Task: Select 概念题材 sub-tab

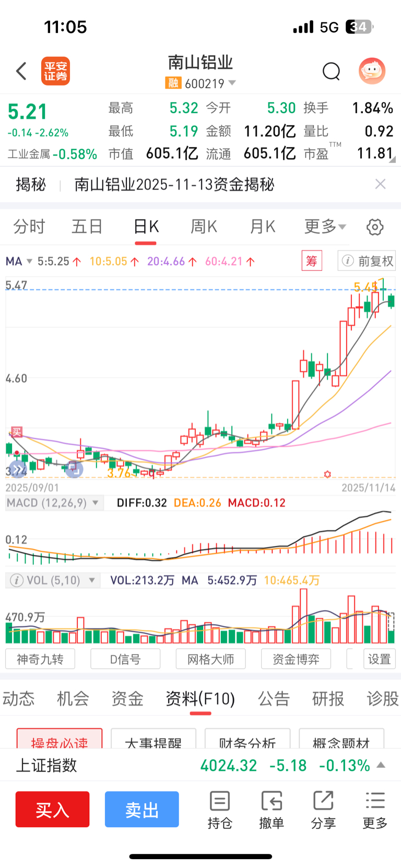Action: [341, 738]
